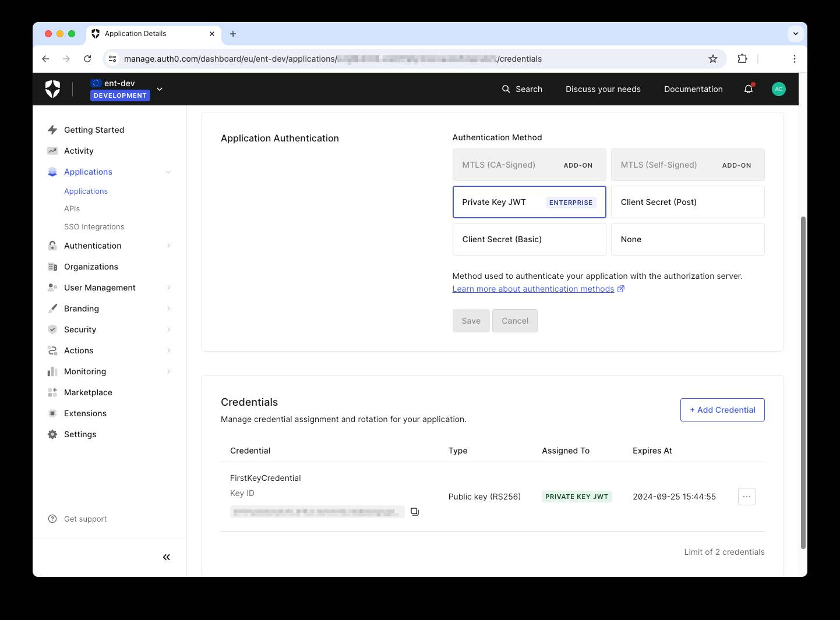This screenshot has height=620, width=840.
Task: Open Chrome tab search dropdown
Action: click(795, 34)
